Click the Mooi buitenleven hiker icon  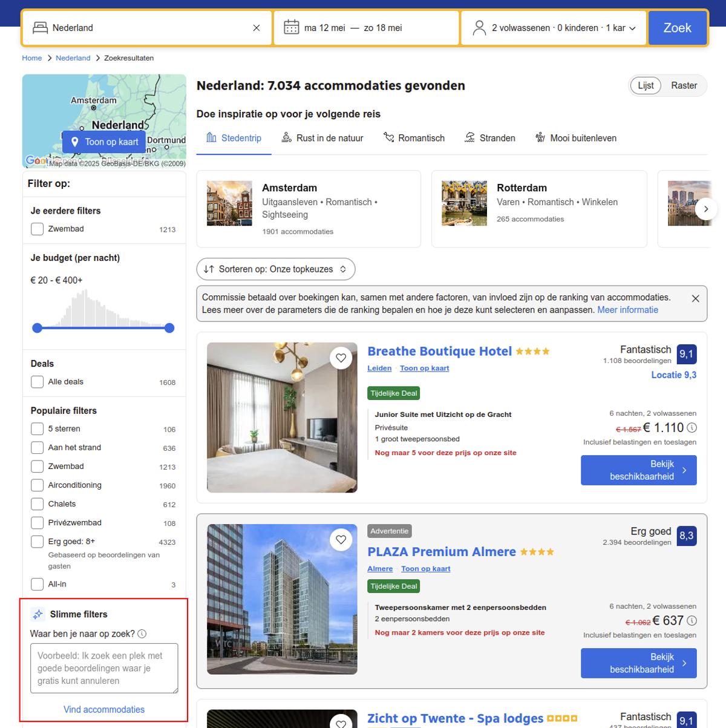coord(540,137)
